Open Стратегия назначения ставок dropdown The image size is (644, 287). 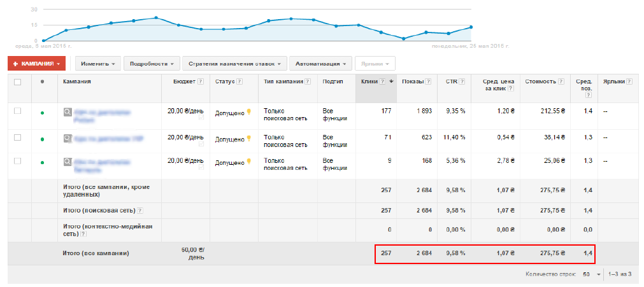[x=234, y=64]
